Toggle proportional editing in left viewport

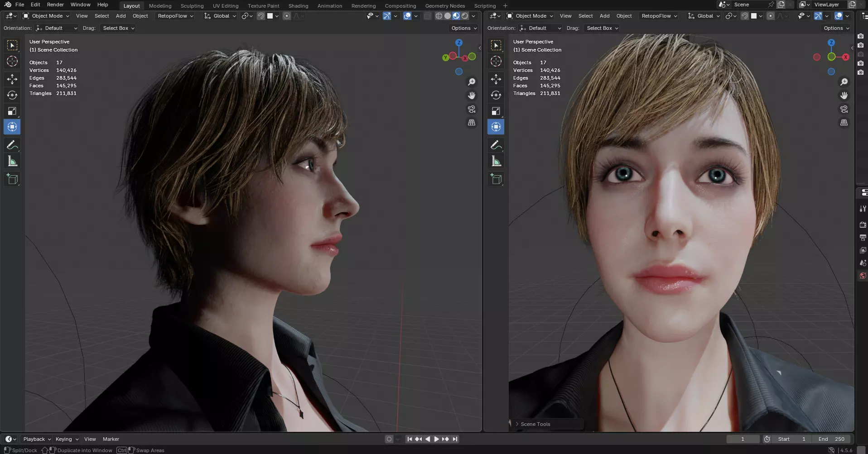[x=287, y=16]
